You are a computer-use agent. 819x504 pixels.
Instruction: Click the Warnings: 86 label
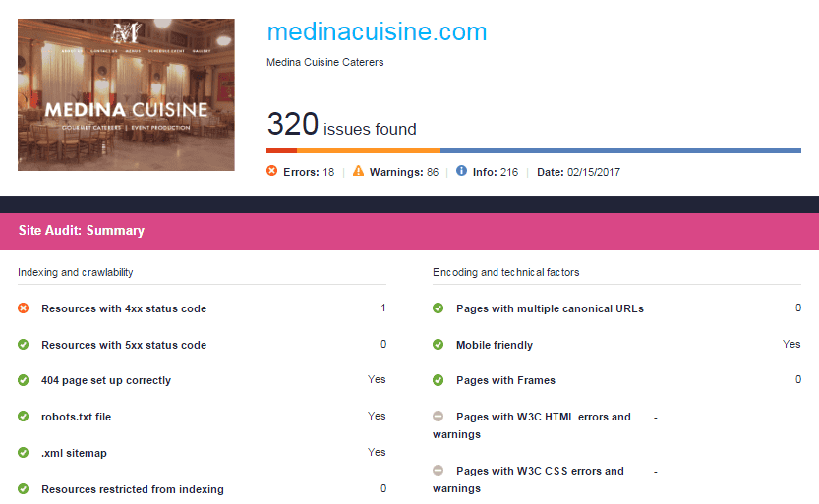click(x=404, y=172)
